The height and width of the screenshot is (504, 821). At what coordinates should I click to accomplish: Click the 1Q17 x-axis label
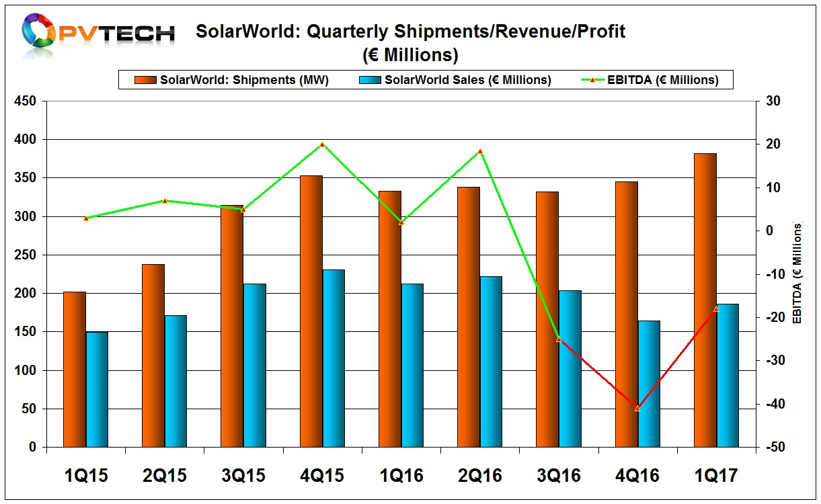[x=715, y=476]
